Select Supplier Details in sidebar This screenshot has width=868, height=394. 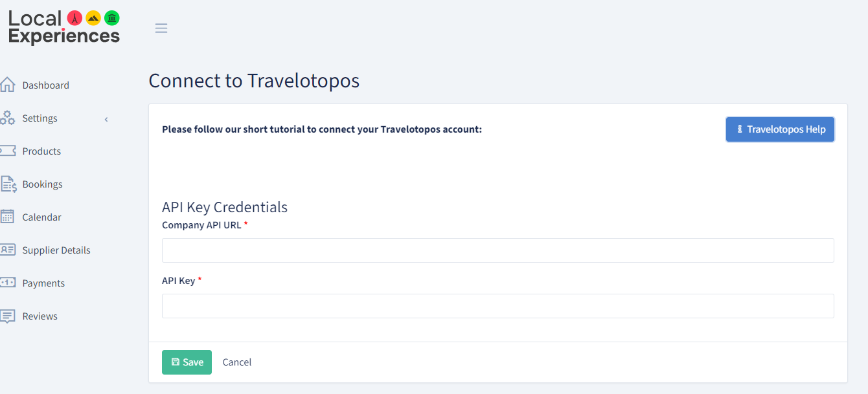point(56,250)
